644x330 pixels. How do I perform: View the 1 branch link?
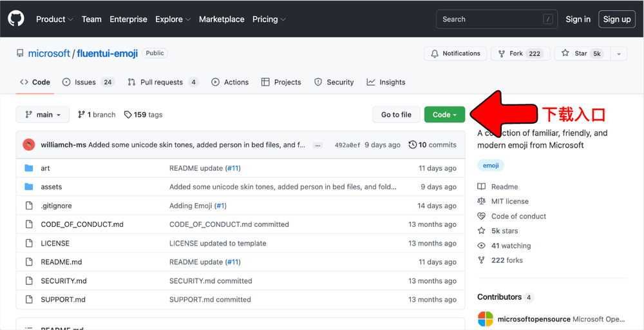point(97,115)
